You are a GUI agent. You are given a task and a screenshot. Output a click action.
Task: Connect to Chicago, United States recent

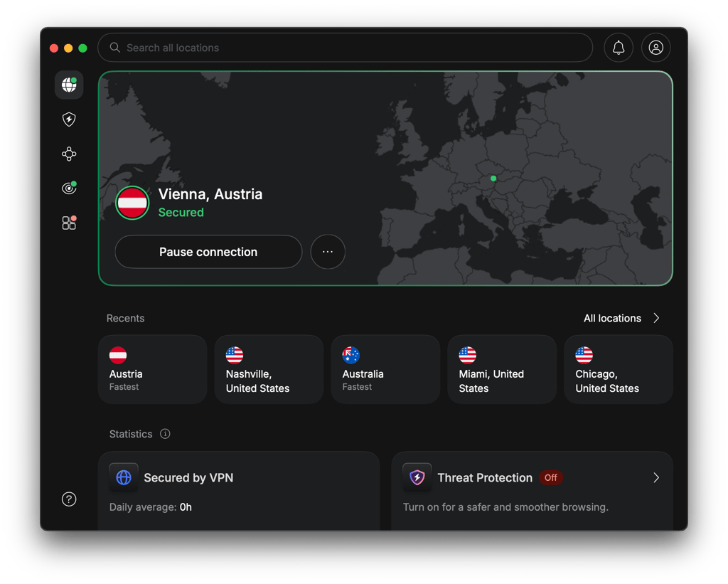(619, 369)
